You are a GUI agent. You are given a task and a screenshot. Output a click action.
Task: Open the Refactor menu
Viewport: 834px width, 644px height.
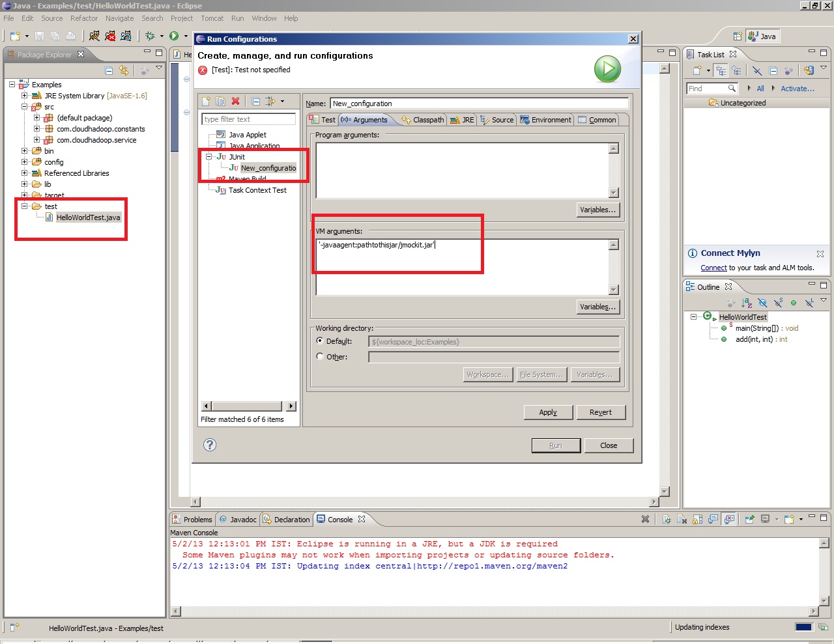84,18
